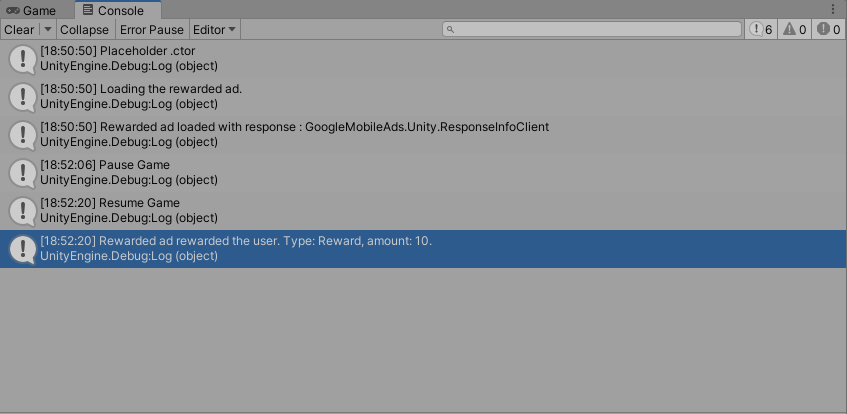The image size is (847, 414).
Task: Click info icon beside 'Rewarded ad rewarded' entry
Action: pos(23,249)
